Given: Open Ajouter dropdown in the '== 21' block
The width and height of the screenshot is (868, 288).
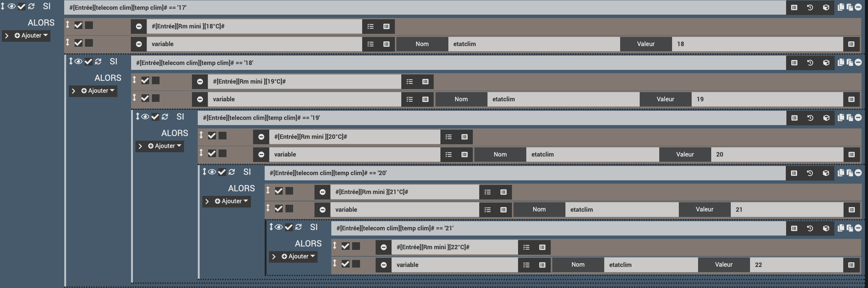Looking at the screenshot, I should coord(299,256).
